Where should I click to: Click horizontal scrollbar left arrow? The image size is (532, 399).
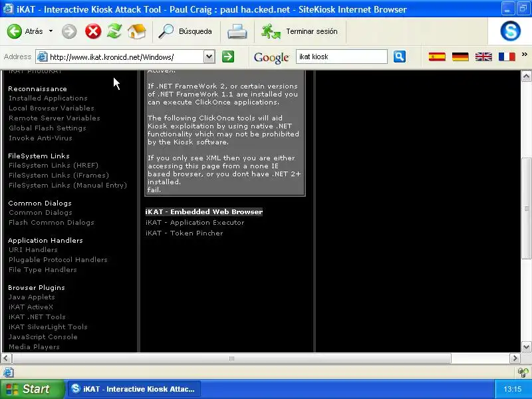(7, 358)
